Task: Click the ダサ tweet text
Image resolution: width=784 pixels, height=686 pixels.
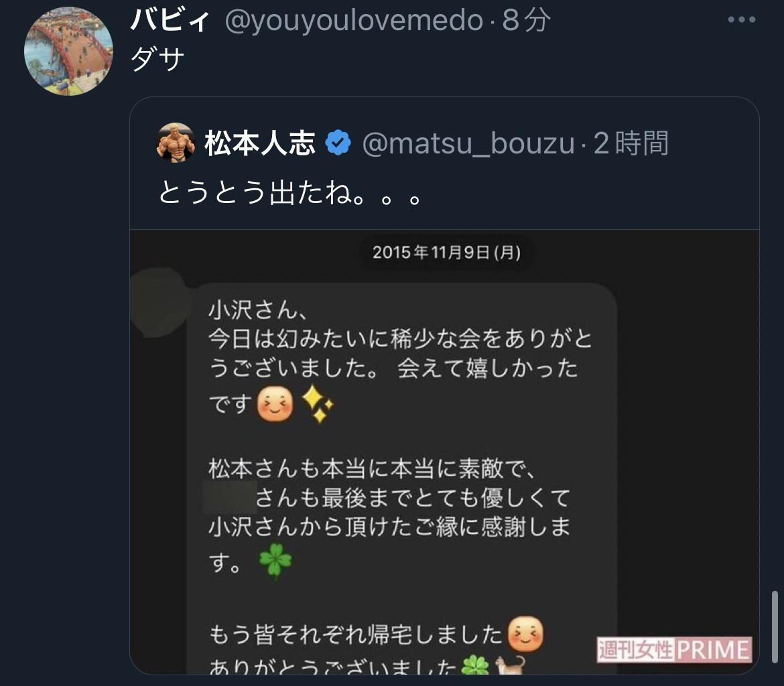Action: coord(157,60)
